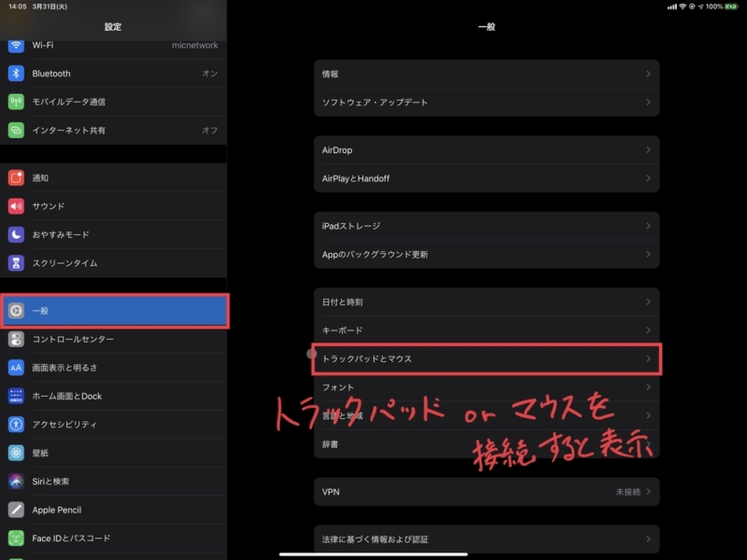Image resolution: width=747 pixels, height=560 pixels.
Task: Open サウンド settings in sidebar
Action: coord(113,206)
